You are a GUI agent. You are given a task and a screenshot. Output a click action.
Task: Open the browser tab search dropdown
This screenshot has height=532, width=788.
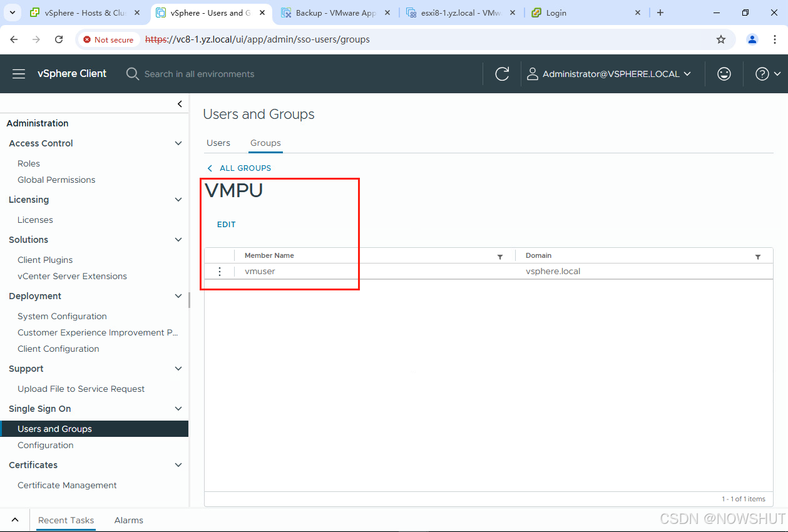coord(12,13)
